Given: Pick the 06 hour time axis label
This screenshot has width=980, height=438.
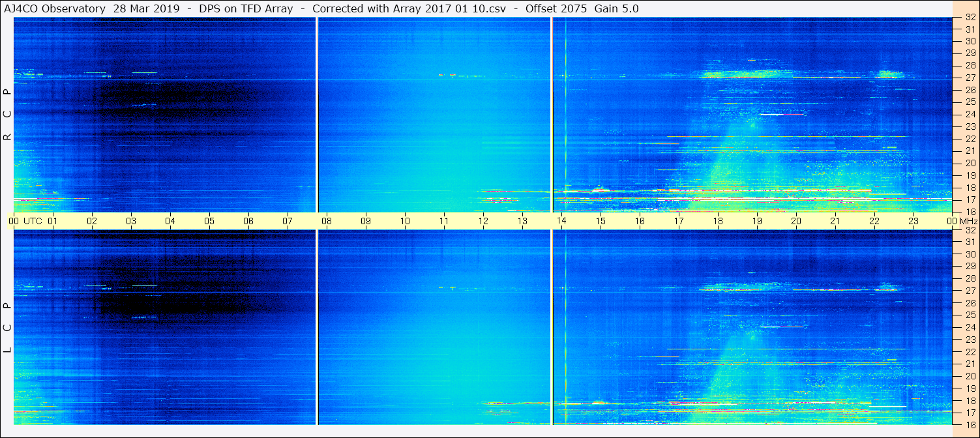Looking at the screenshot, I should click(248, 221).
